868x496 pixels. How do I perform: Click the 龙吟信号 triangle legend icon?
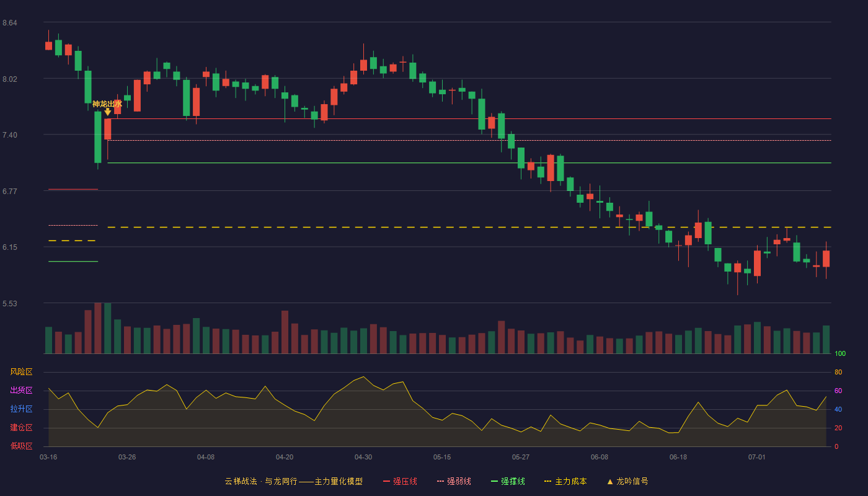coord(609,481)
